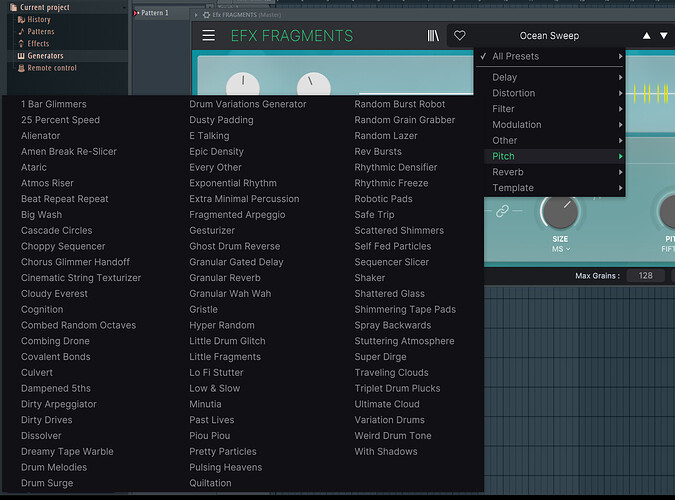
Task: Click the Patterns note icon
Action: pyautogui.click(x=21, y=31)
